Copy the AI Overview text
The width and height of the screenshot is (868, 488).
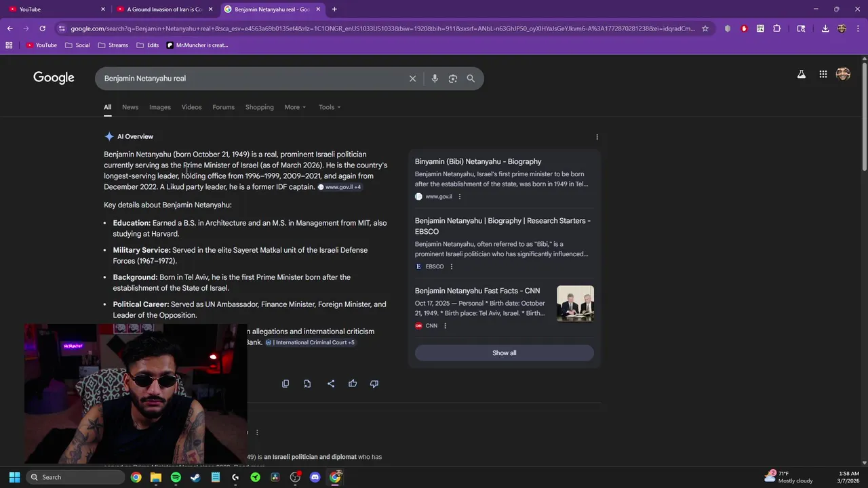coord(285,384)
